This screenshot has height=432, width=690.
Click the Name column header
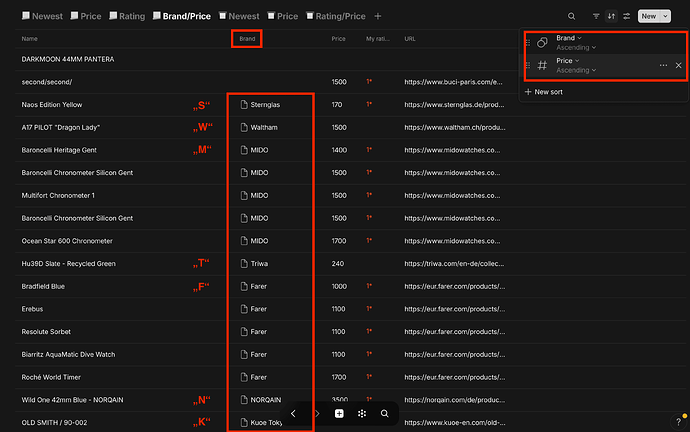tap(29, 39)
